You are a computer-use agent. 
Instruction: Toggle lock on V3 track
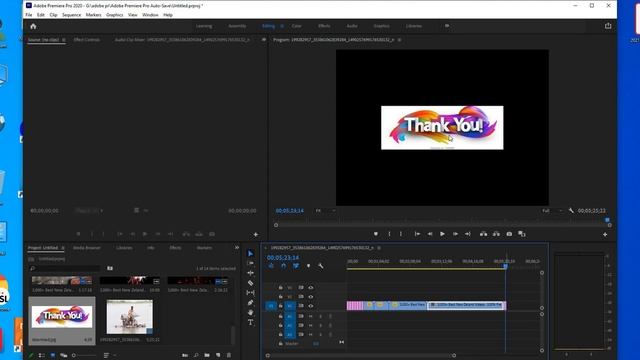(x=280, y=288)
